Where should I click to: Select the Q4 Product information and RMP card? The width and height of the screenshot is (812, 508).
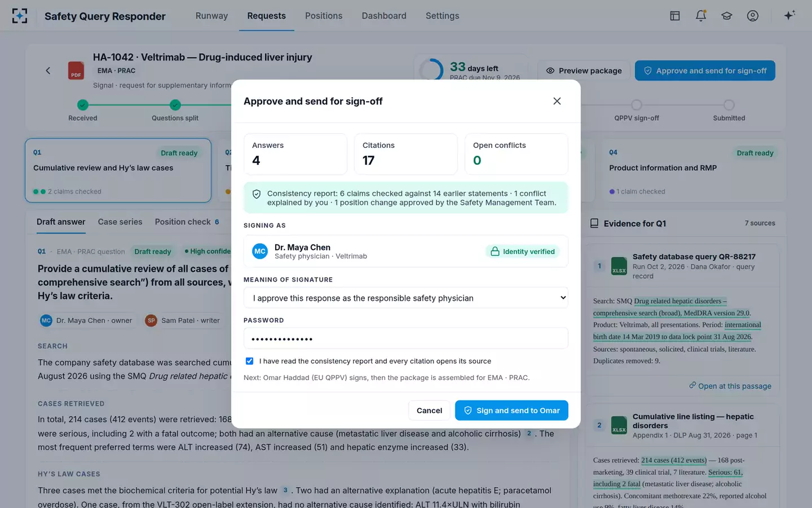694,170
